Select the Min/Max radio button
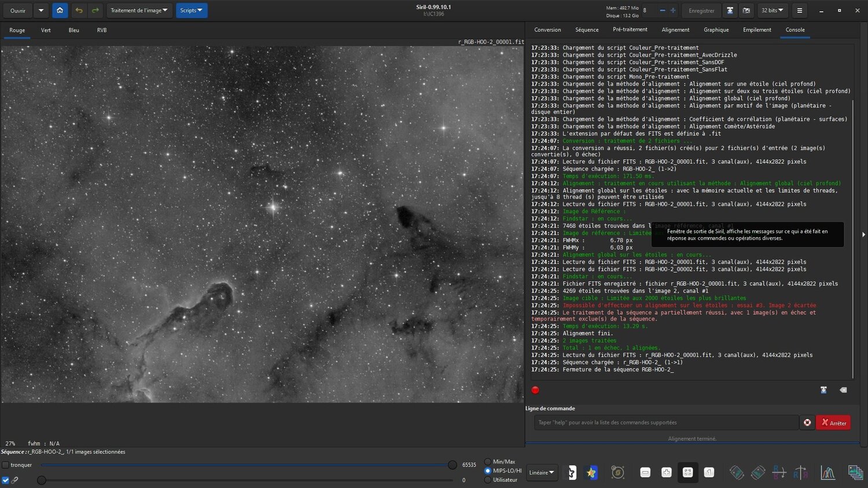Image resolution: width=868 pixels, height=488 pixels. 488,462
